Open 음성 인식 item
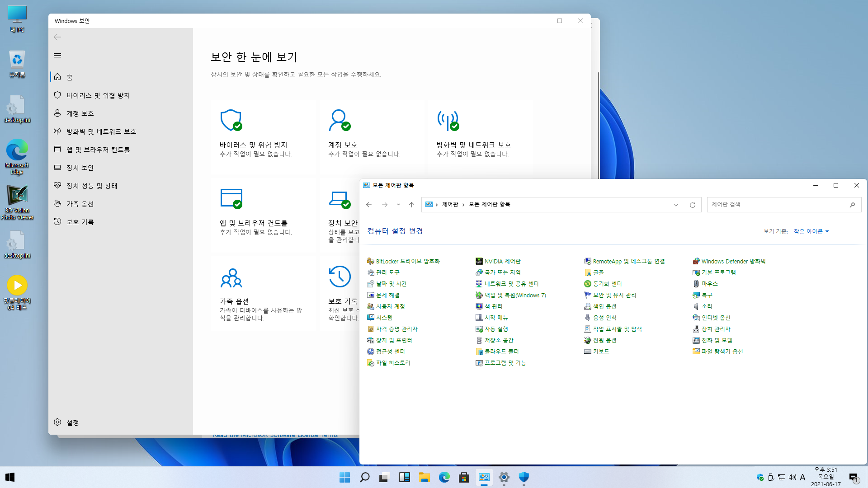This screenshot has width=868, height=488. (600, 318)
